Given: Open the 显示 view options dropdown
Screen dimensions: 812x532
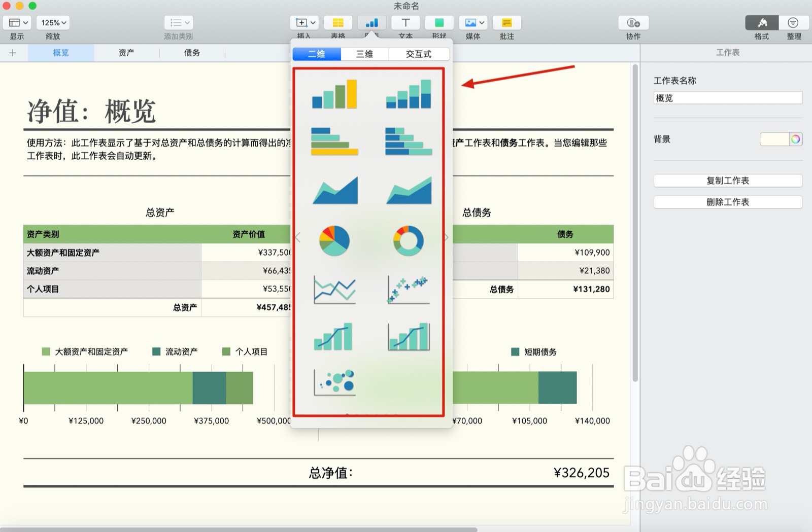Looking at the screenshot, I should click(x=17, y=22).
